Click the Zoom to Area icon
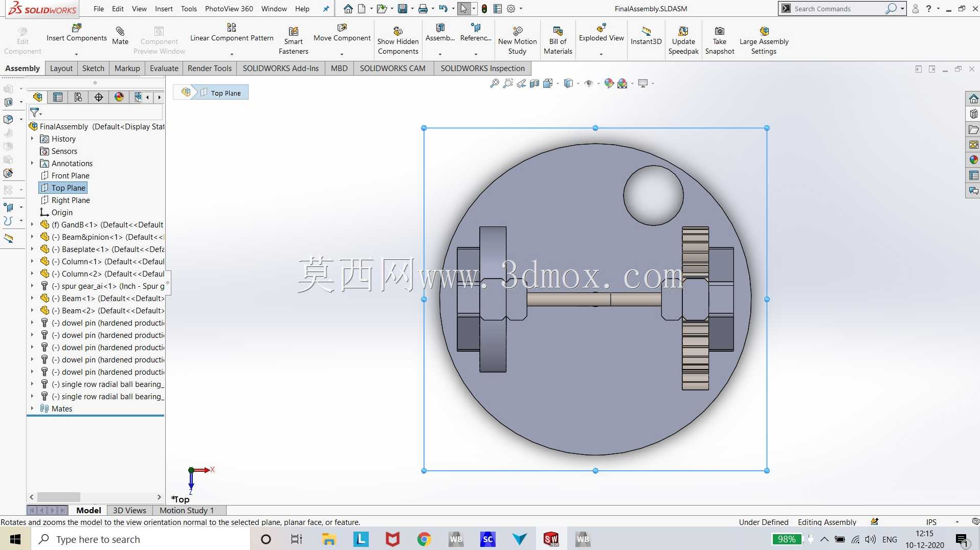This screenshot has width=980, height=550. point(508,83)
